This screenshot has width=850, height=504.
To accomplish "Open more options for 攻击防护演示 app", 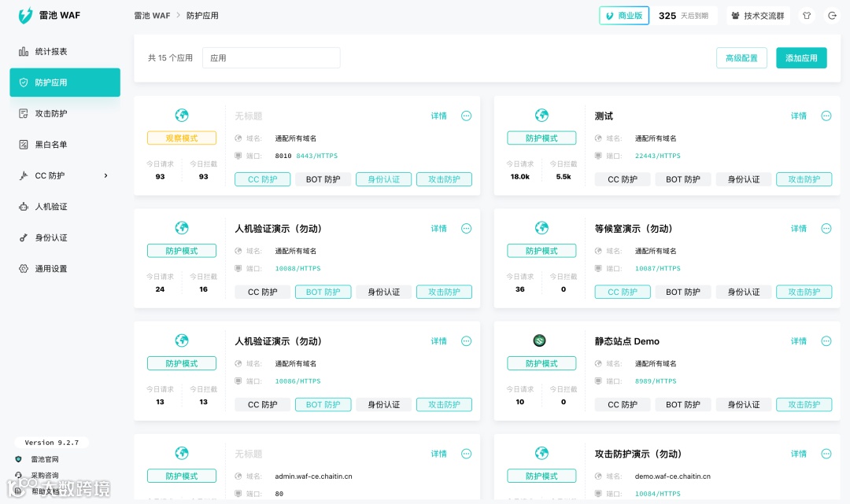I will tap(826, 454).
